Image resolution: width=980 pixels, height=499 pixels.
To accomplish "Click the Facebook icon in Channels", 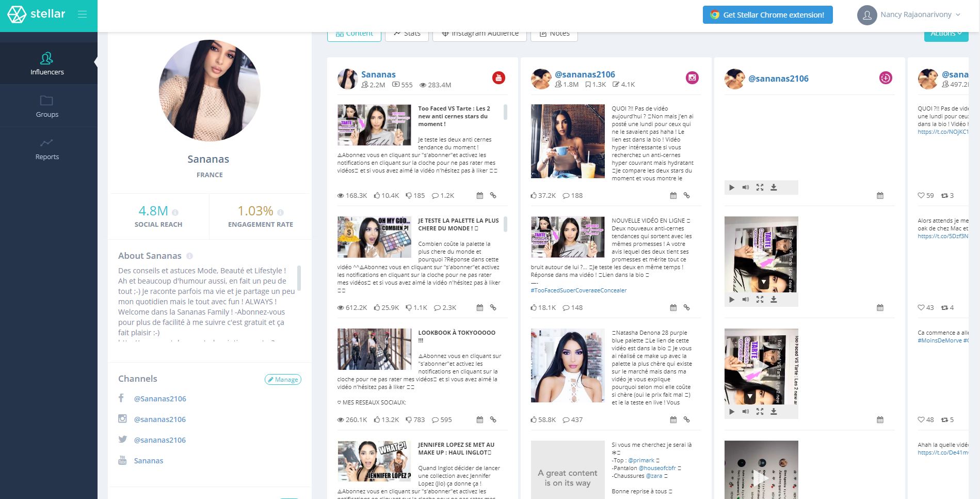I will coord(121,398).
